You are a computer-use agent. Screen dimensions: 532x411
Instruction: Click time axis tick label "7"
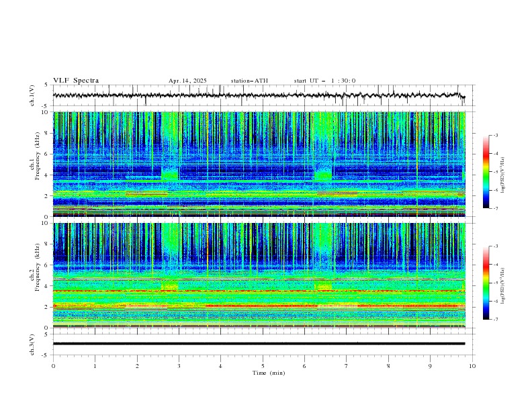click(x=347, y=366)
